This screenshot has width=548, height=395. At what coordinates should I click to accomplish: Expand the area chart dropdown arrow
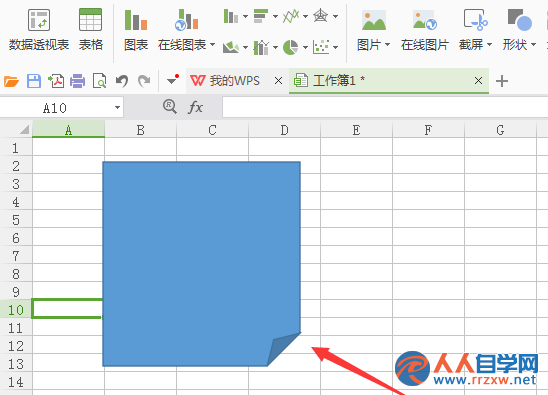coord(245,47)
